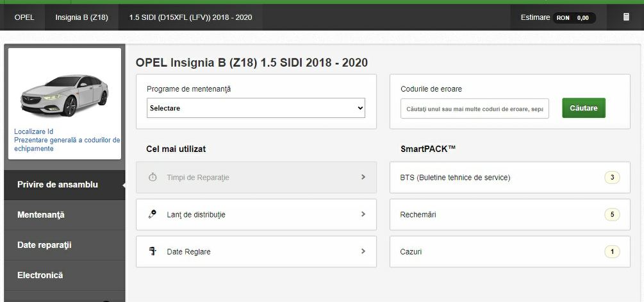This screenshot has width=644, height=302.
Task: Click the error codes search field
Action: tap(475, 109)
